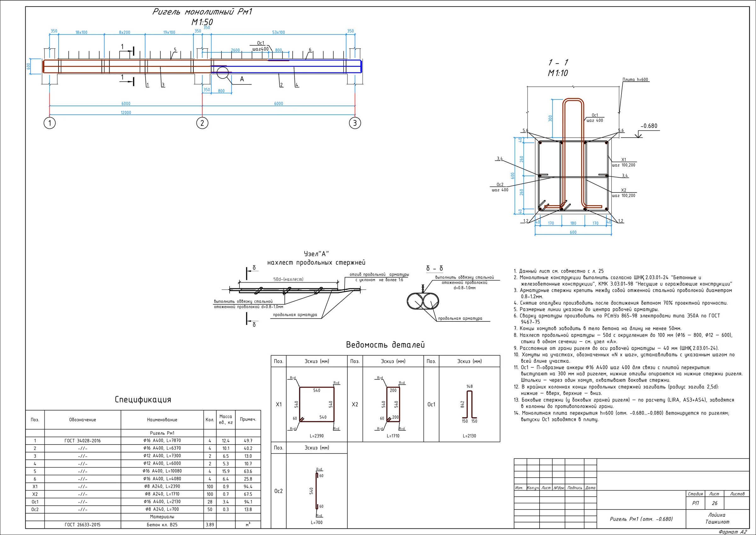Screen dimensions: 756x535
Task: Click the "Ведомость деталей" table heading
Action: (385, 345)
